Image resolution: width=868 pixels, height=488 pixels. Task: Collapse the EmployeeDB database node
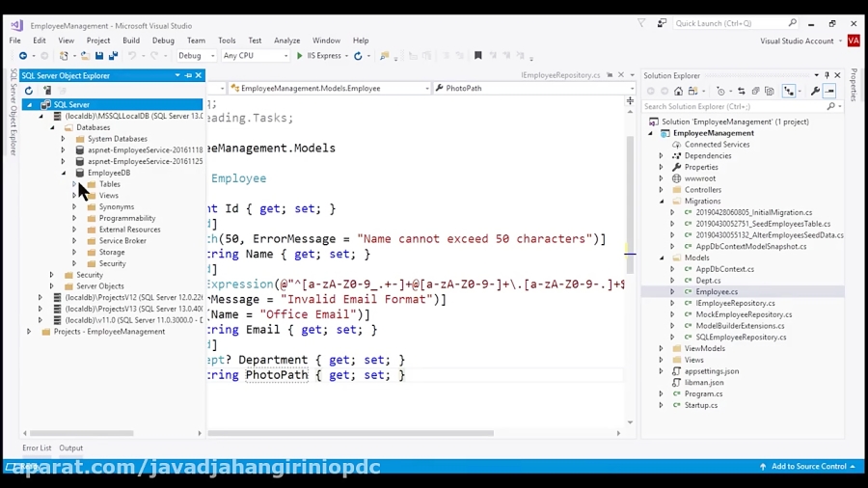63,173
